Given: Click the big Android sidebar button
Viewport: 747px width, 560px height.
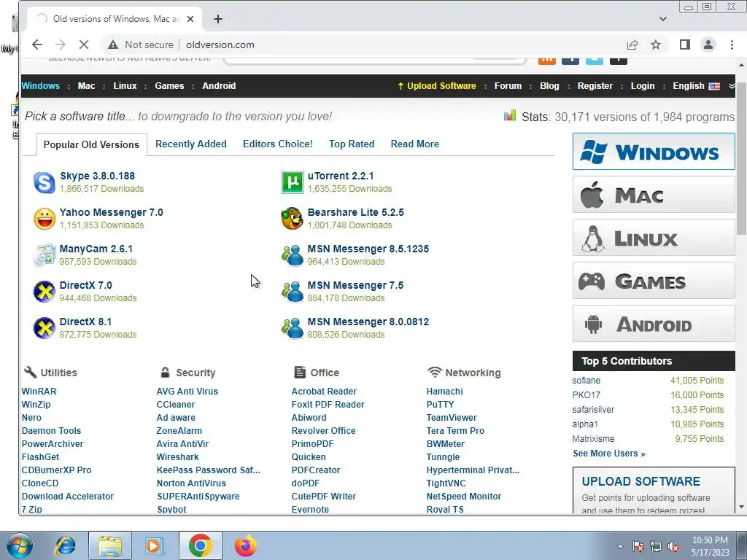Looking at the screenshot, I should point(654,324).
